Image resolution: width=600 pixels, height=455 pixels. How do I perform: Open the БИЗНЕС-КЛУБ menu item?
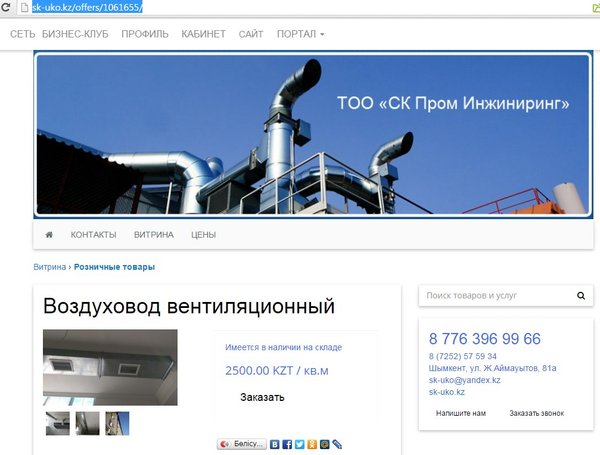(x=76, y=34)
